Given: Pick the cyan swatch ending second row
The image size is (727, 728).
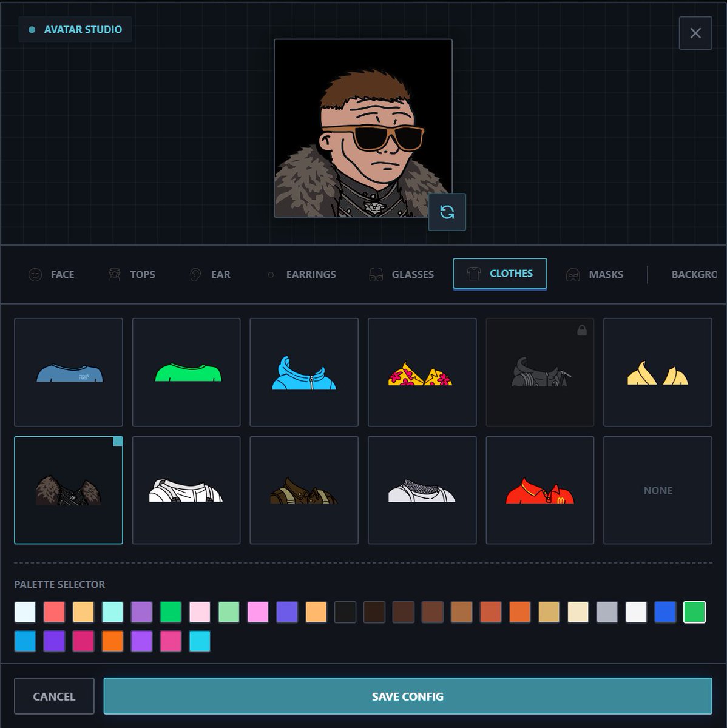Looking at the screenshot, I should pos(200,641).
